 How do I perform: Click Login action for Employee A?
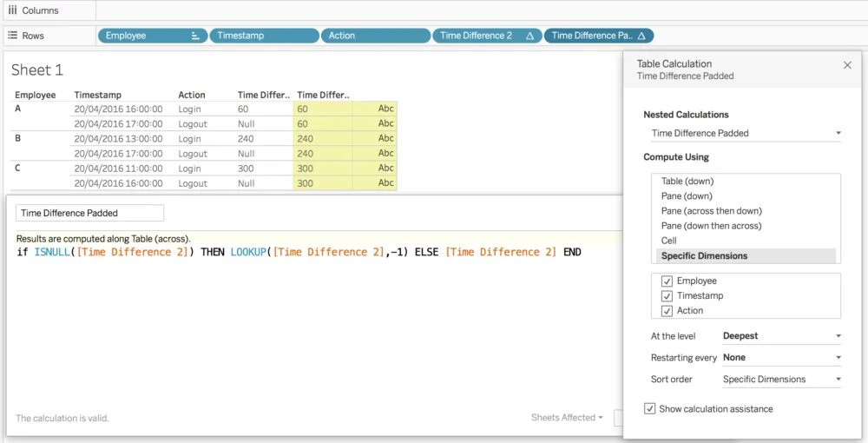[x=190, y=109]
